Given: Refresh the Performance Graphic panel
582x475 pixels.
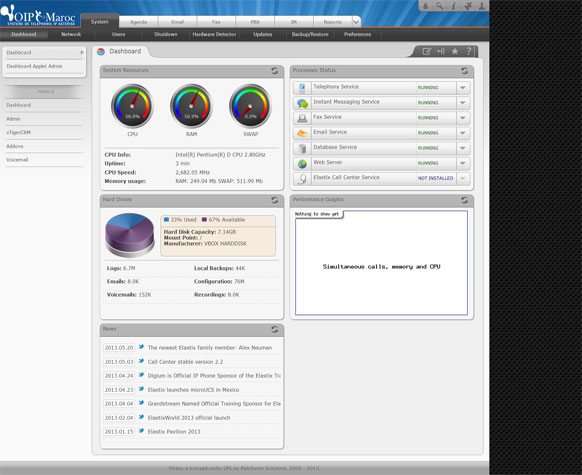Looking at the screenshot, I should (464, 200).
